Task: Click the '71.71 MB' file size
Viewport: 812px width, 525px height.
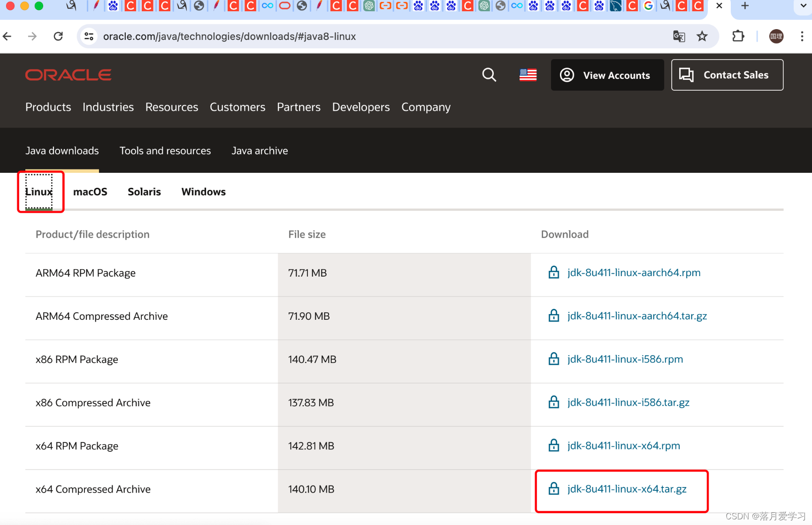Action: pyautogui.click(x=307, y=273)
